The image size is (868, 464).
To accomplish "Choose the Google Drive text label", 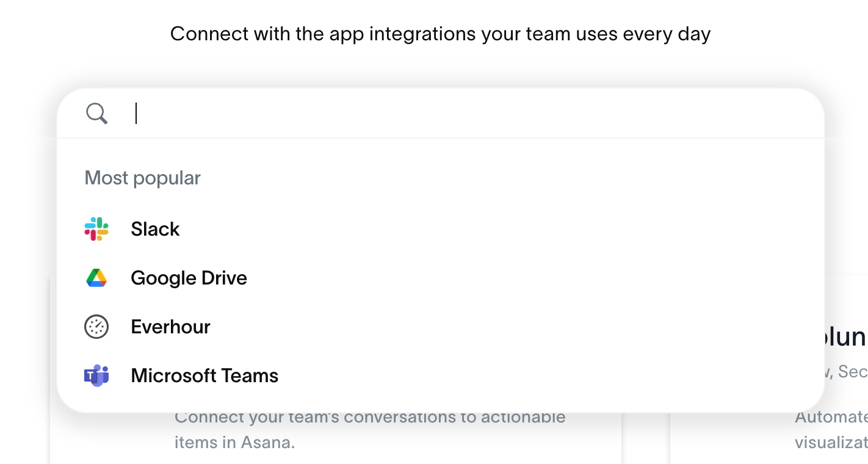I will (189, 278).
